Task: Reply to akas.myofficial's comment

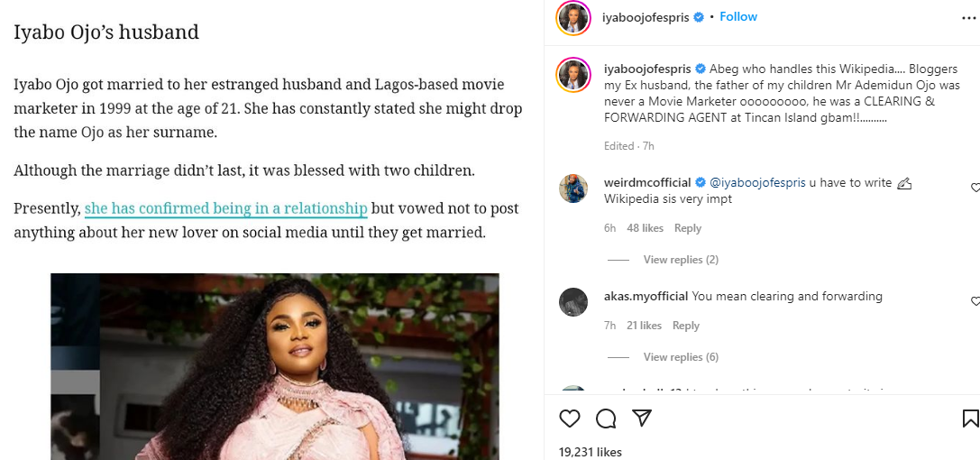Action: pos(686,326)
